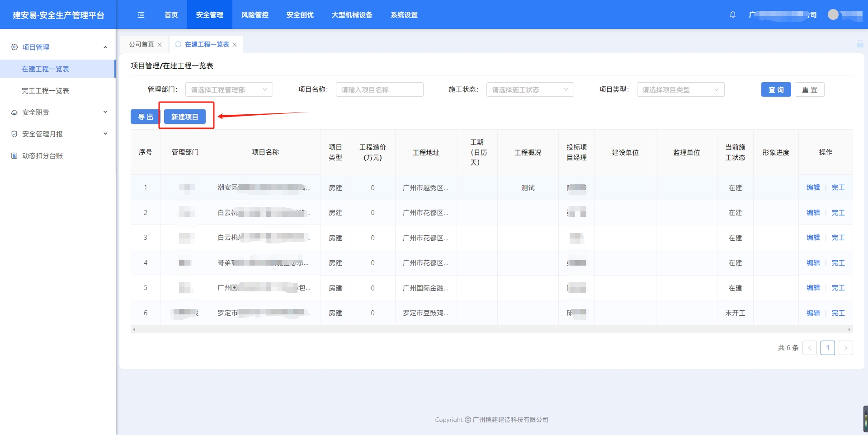Image resolution: width=868 pixels, height=435 pixels.
Task: Open 大型机械设备 top menu
Action: coord(352,15)
